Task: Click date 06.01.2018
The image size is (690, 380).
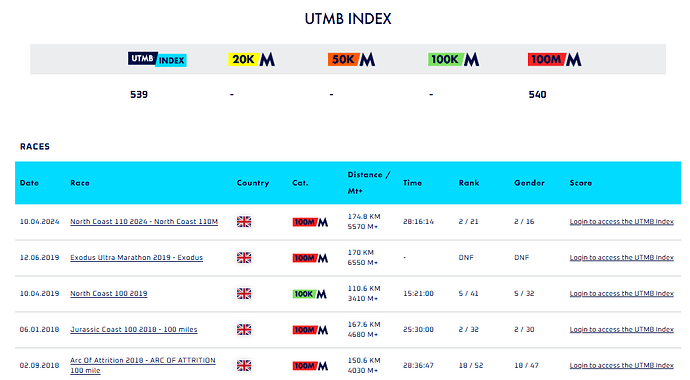Action: tap(39, 329)
